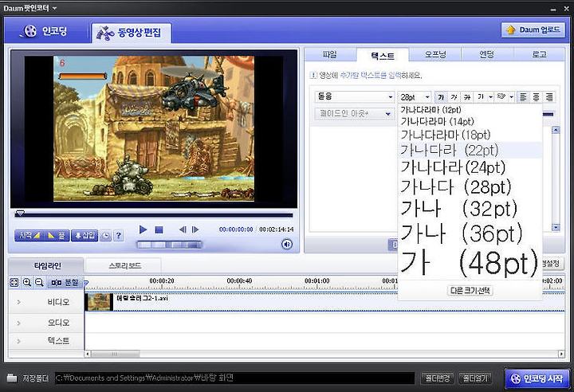
Task: Click the Daum 업로드 button
Action: pos(533,29)
